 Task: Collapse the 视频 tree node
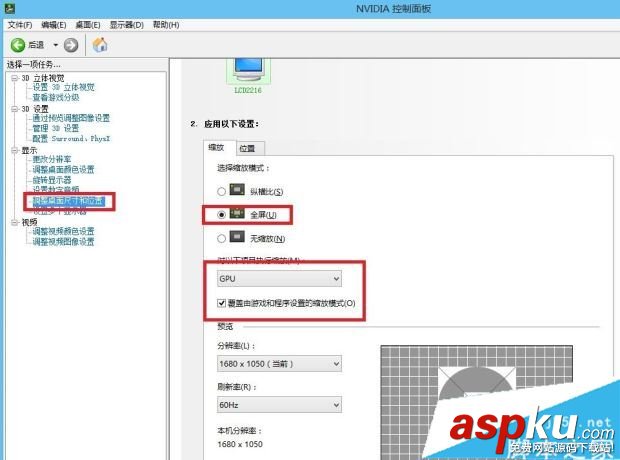click(14, 223)
